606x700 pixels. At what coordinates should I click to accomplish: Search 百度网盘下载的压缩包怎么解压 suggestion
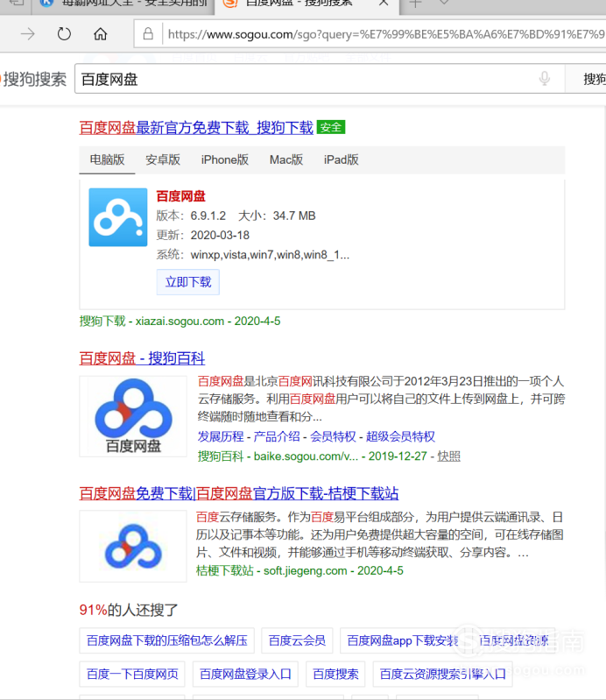(167, 640)
